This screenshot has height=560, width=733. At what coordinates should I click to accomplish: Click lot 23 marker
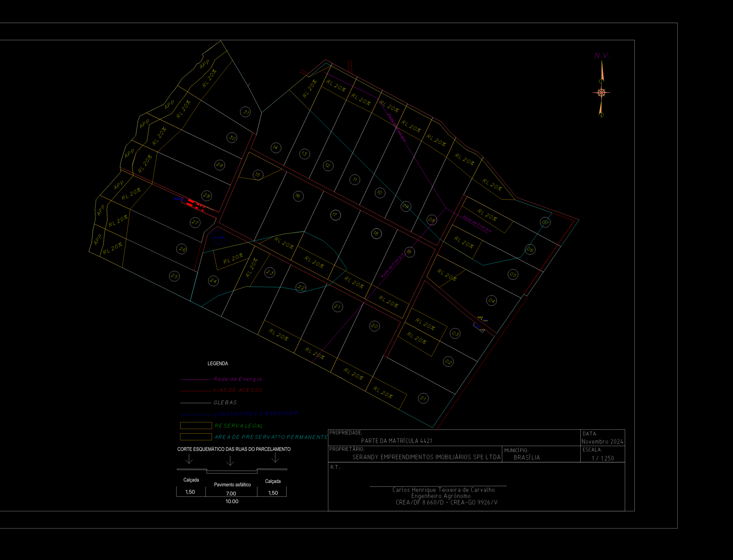pos(270,272)
